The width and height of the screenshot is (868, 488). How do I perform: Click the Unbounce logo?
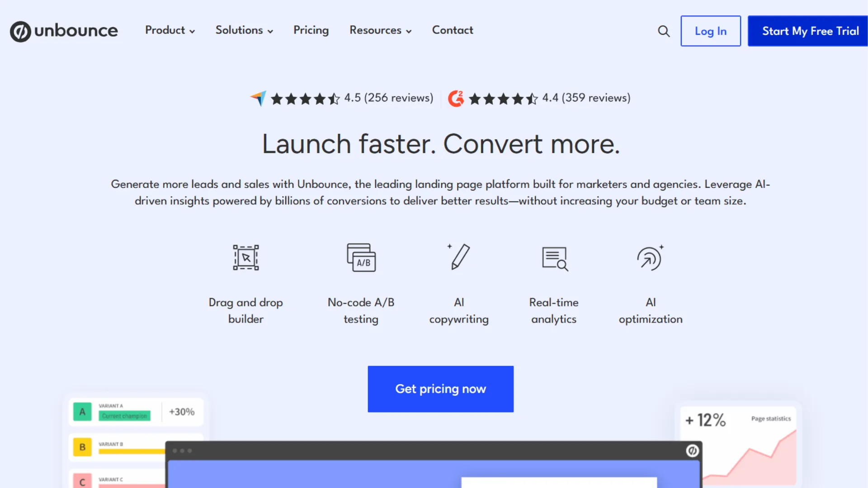63,31
